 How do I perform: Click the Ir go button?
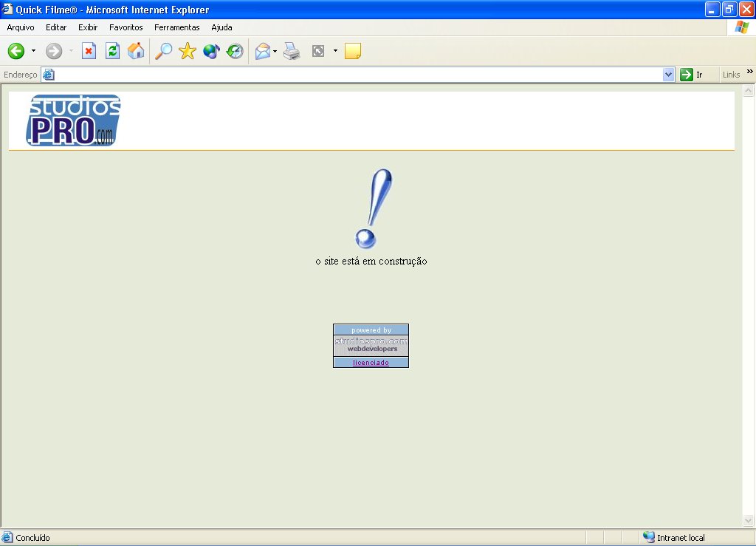pyautogui.click(x=691, y=75)
